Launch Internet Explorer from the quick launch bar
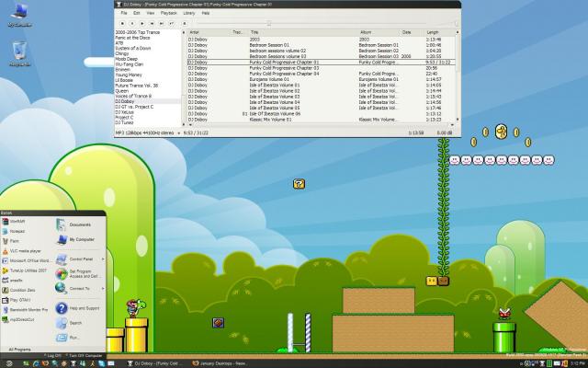 tap(37, 363)
